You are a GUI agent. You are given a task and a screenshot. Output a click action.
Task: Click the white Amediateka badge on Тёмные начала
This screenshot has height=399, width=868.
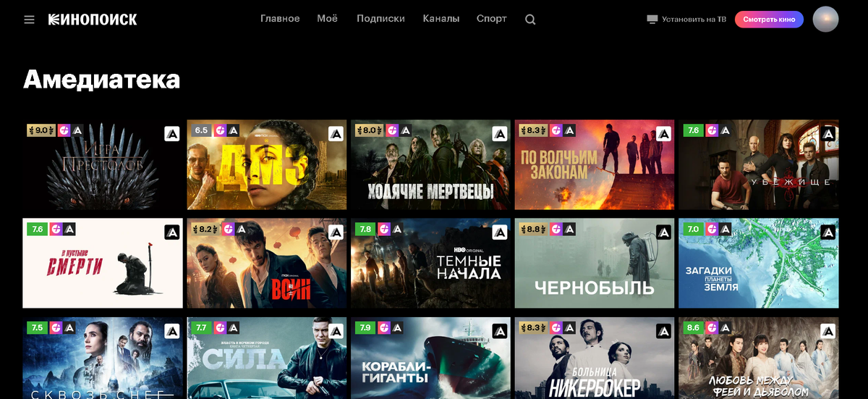click(499, 232)
